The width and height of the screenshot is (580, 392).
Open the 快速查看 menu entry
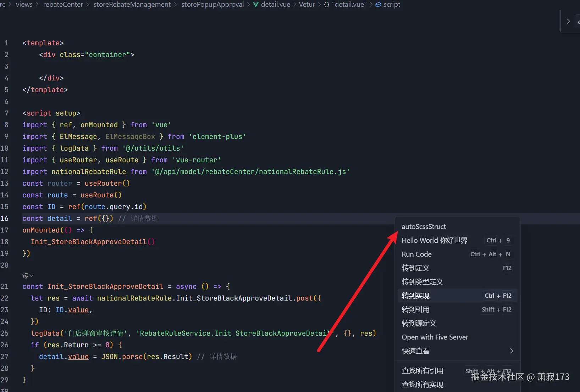[x=458, y=351]
